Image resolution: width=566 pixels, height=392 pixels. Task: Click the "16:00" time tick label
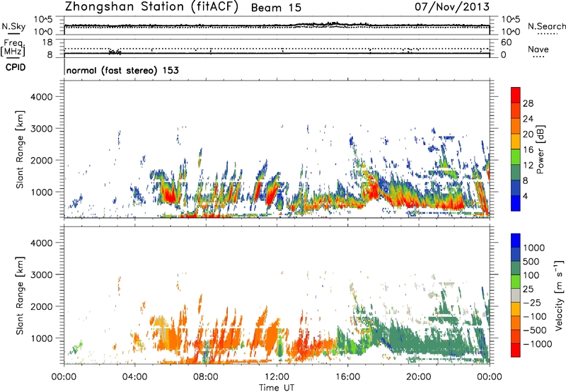pos(347,377)
